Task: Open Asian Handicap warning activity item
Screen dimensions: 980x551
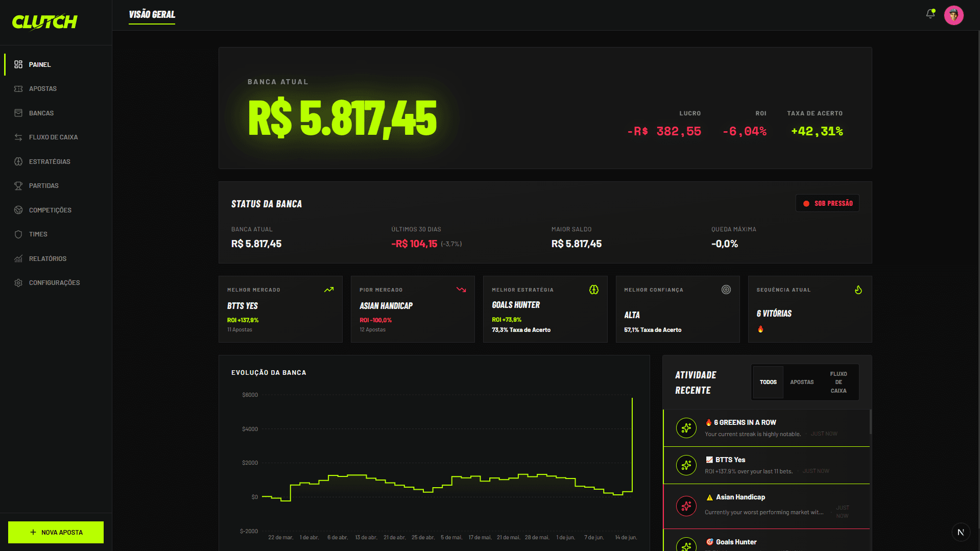Action: 766,506
